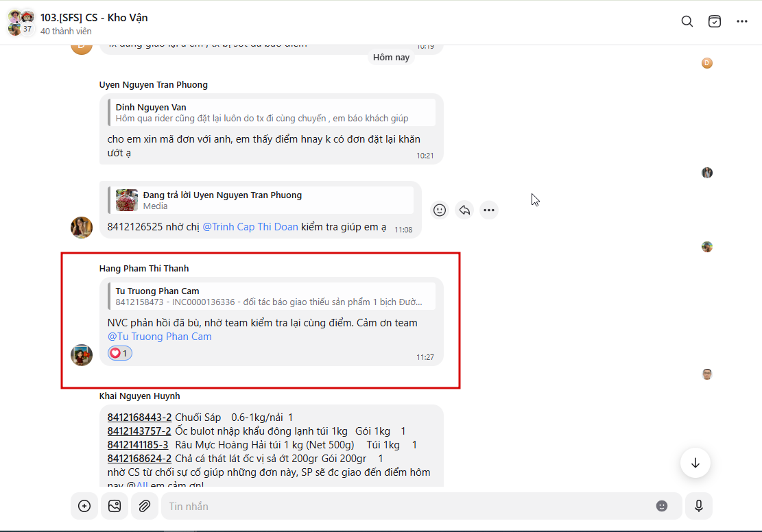Click the text starting "NVC phản hồi đã bù"
Screen dimensions: 762x532
pyautogui.click(x=263, y=323)
